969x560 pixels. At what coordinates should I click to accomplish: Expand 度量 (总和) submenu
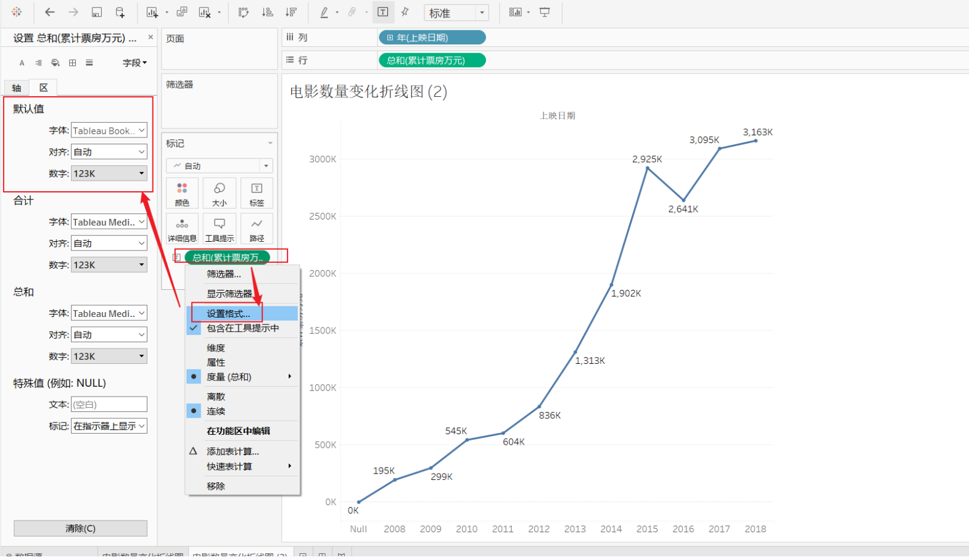(242, 377)
